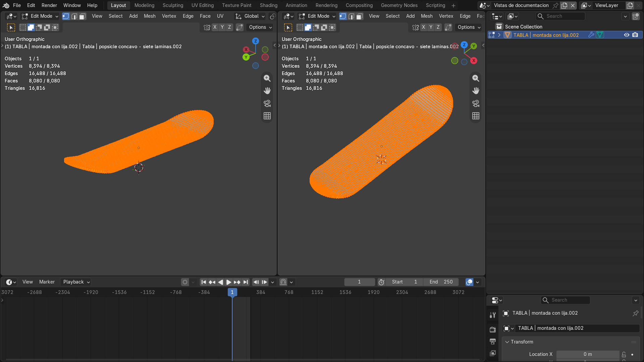Switch orthographic grid icon in right viewport
Viewport: 644px width, 362px height.
(476, 116)
